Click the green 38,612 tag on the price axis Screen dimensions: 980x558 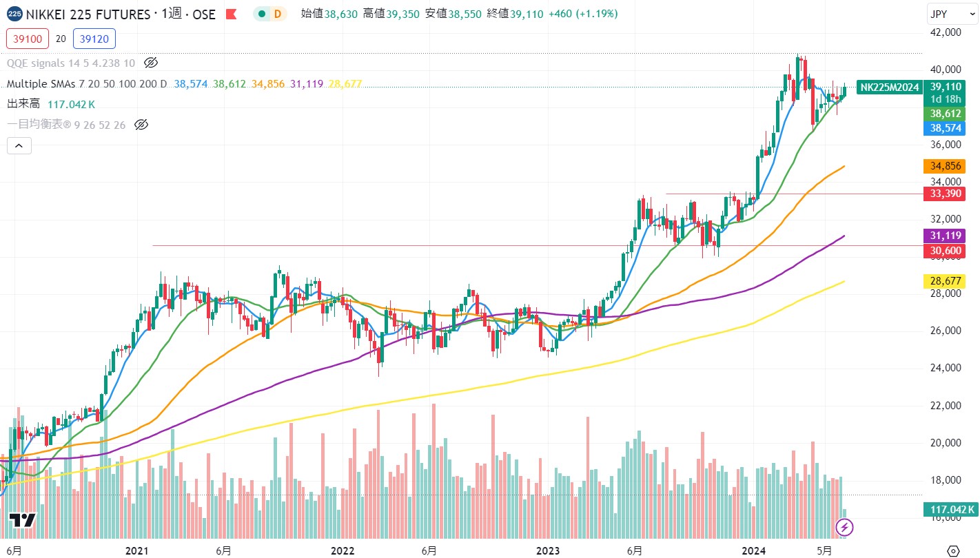pos(945,113)
